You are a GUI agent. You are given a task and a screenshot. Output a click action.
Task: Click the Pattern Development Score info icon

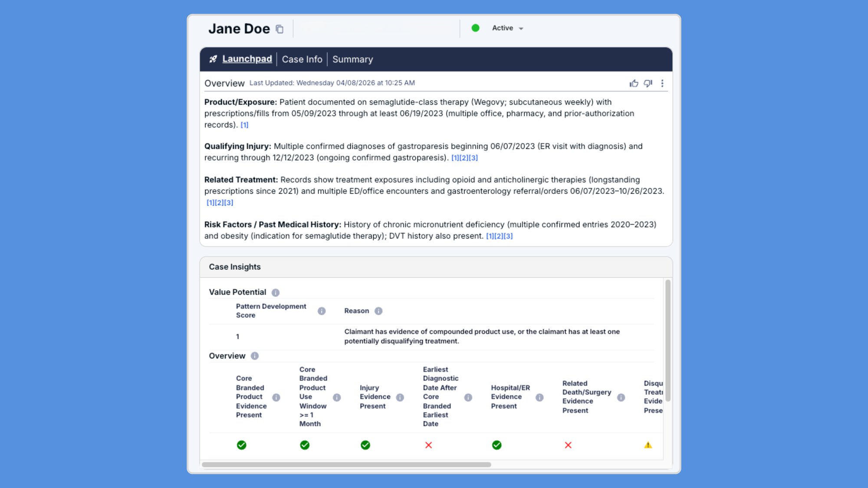point(322,311)
